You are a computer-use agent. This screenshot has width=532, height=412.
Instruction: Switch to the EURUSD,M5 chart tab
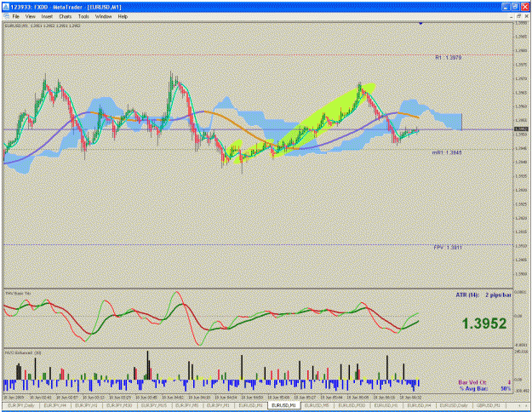[317, 405]
